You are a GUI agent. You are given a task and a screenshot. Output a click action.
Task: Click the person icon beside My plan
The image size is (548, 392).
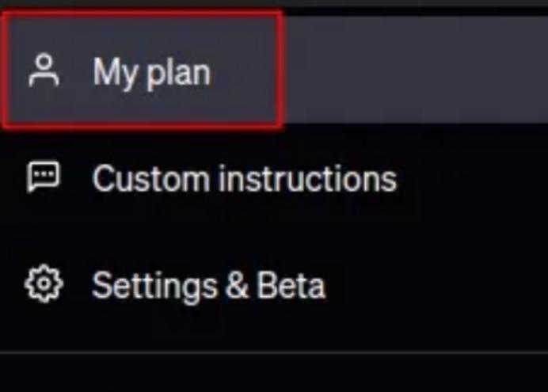(x=43, y=71)
